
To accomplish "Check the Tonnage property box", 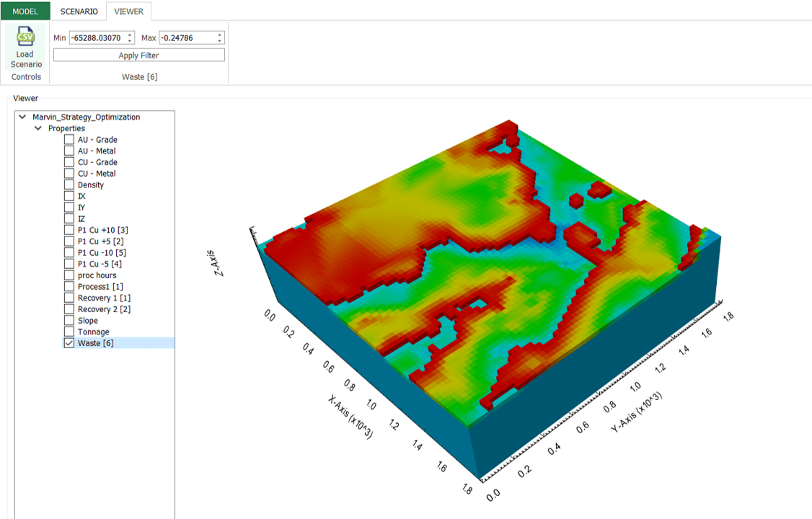I will [69, 332].
